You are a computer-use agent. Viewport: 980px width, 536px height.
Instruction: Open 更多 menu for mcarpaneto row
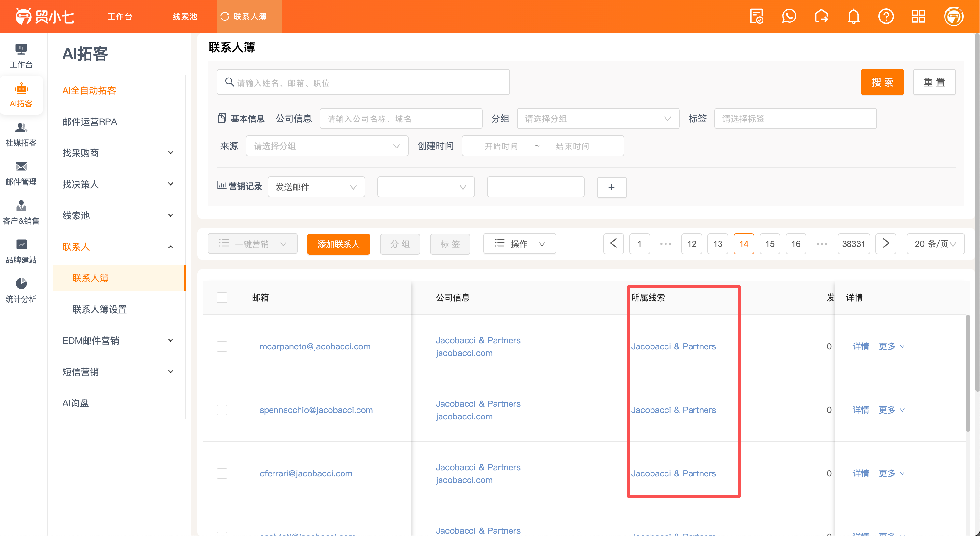(891, 346)
